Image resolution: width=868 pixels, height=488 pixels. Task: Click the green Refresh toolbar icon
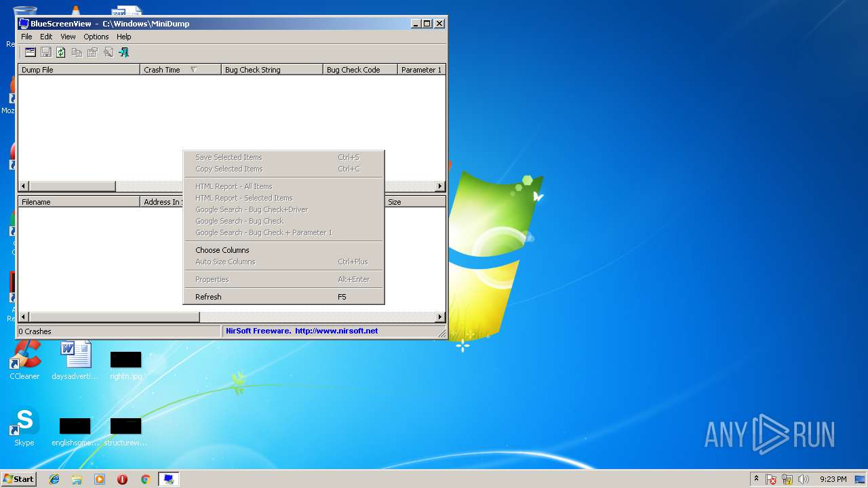point(61,52)
